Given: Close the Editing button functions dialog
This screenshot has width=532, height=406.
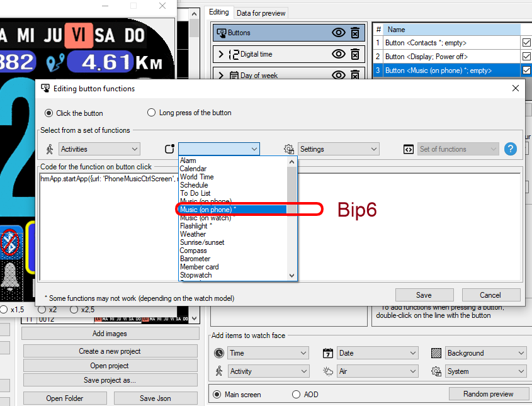Looking at the screenshot, I should 516,88.
